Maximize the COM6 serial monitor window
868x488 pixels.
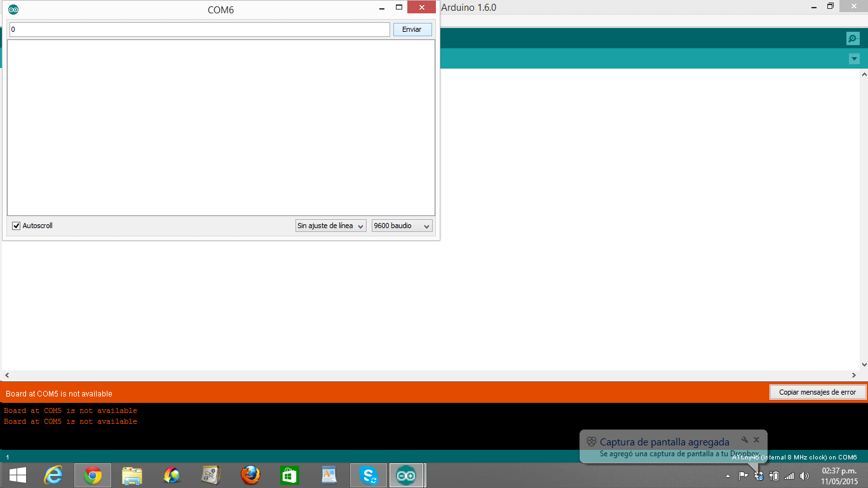coord(399,8)
